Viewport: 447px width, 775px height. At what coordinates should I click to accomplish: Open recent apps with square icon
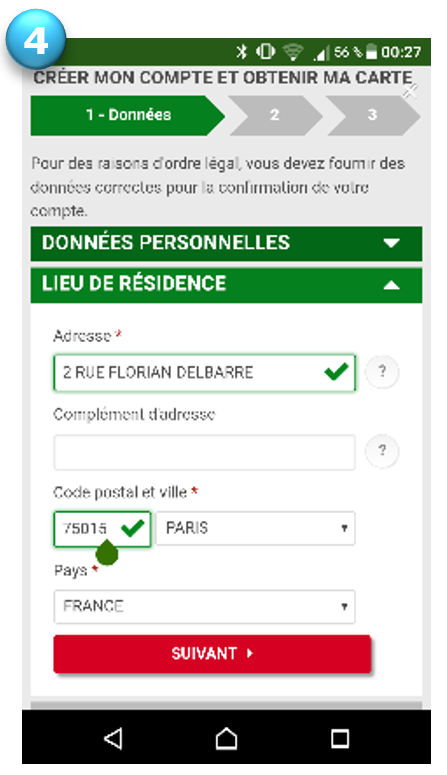click(340, 739)
